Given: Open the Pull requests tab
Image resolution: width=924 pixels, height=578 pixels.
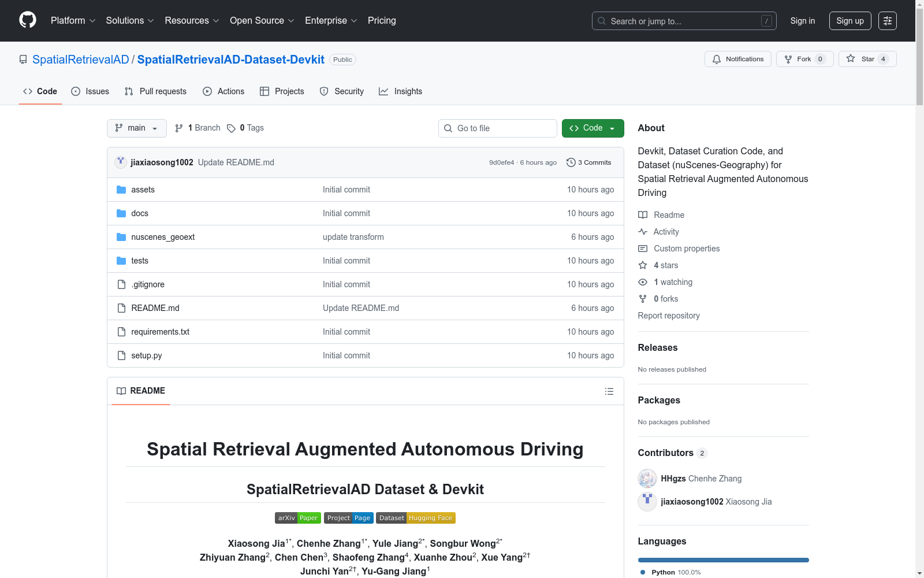Looking at the screenshot, I should pos(155,91).
